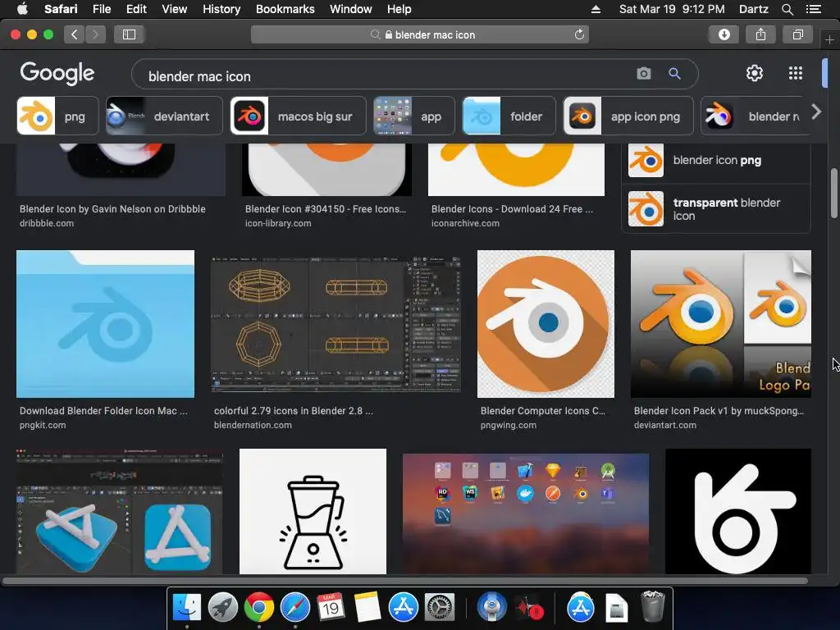Select the colorful 2.79 icons wireframe thumbnail
Image resolution: width=840 pixels, height=630 pixels.
tap(336, 324)
